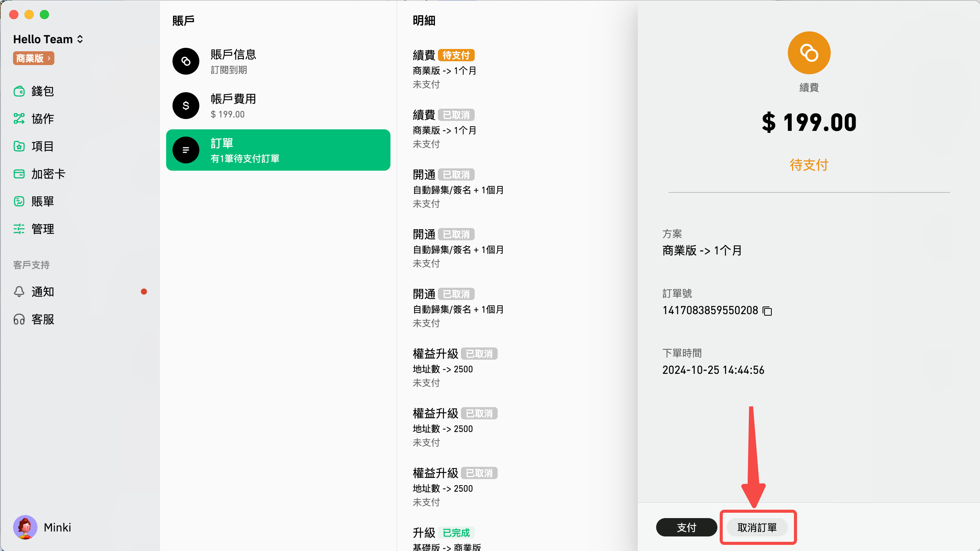Click the 通知 notification bell icon

click(19, 292)
